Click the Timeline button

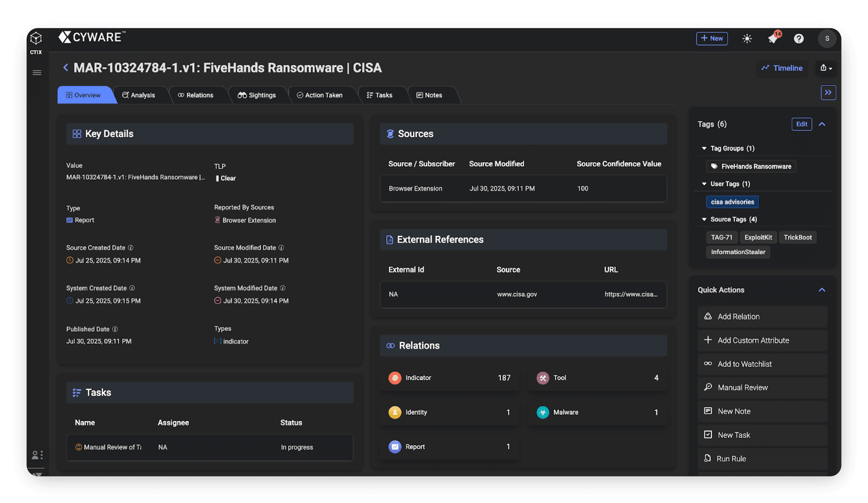782,68
